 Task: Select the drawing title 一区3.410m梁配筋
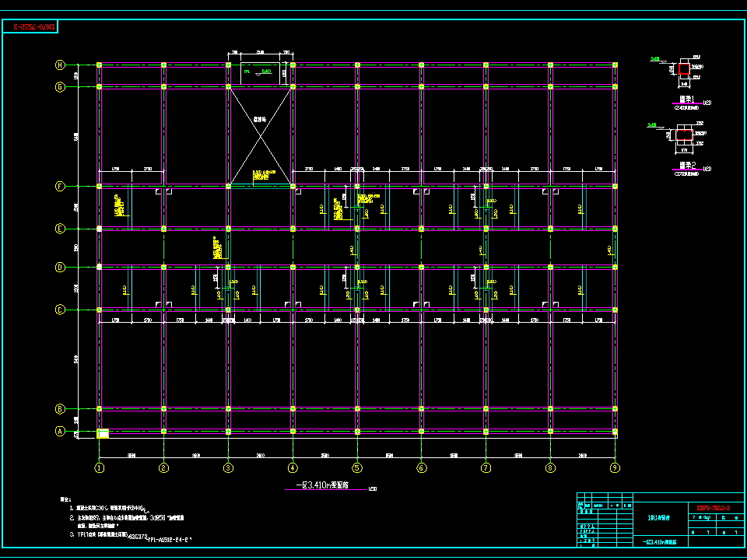pyautogui.click(x=324, y=485)
